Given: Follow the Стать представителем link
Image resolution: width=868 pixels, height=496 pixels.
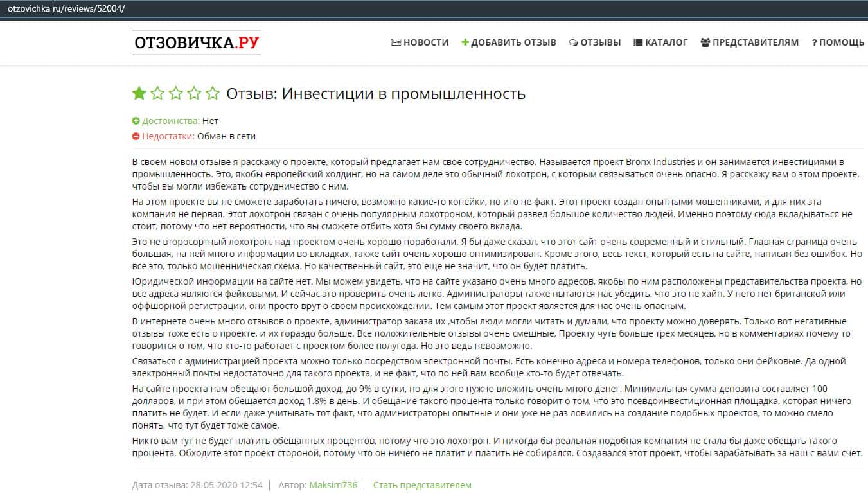Looking at the screenshot, I should coord(422,485).
